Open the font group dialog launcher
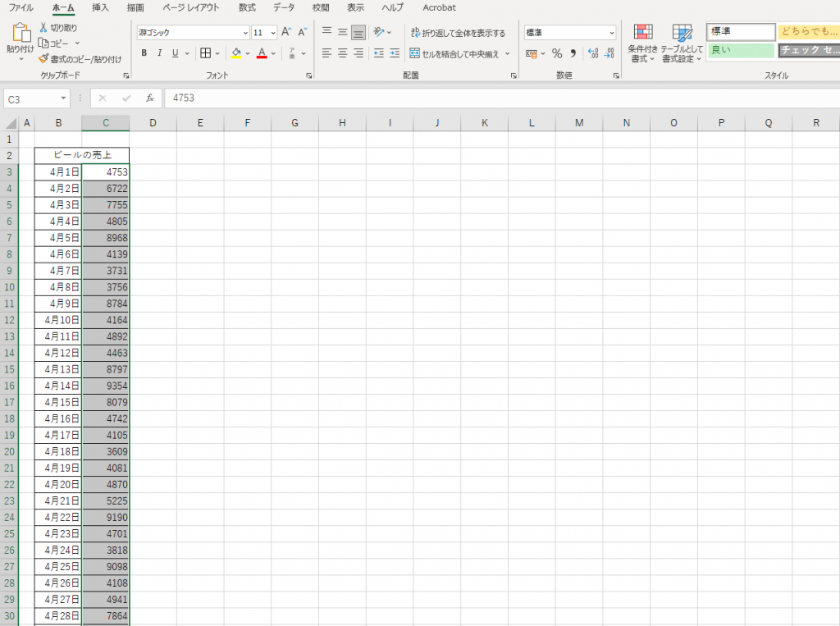840x626 pixels. pyautogui.click(x=309, y=75)
